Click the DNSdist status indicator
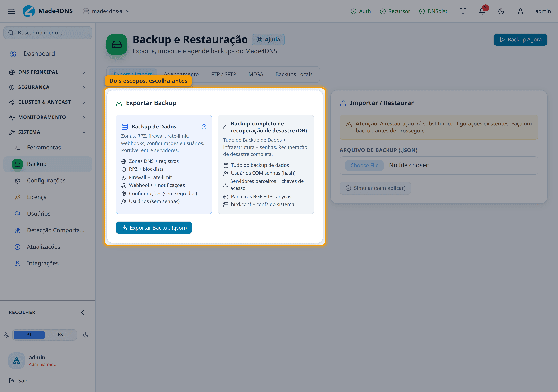The image size is (558, 392). tap(433, 11)
